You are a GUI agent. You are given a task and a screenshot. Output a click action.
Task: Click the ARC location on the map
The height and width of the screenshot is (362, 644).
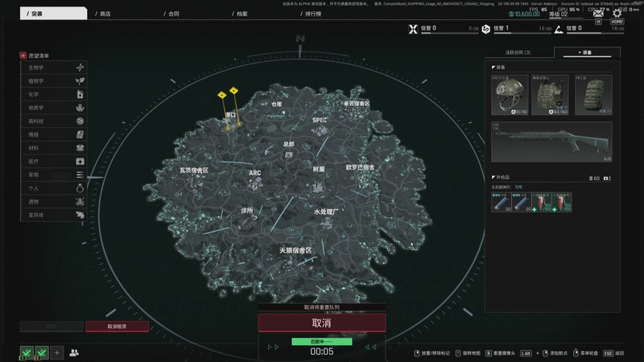[254, 173]
